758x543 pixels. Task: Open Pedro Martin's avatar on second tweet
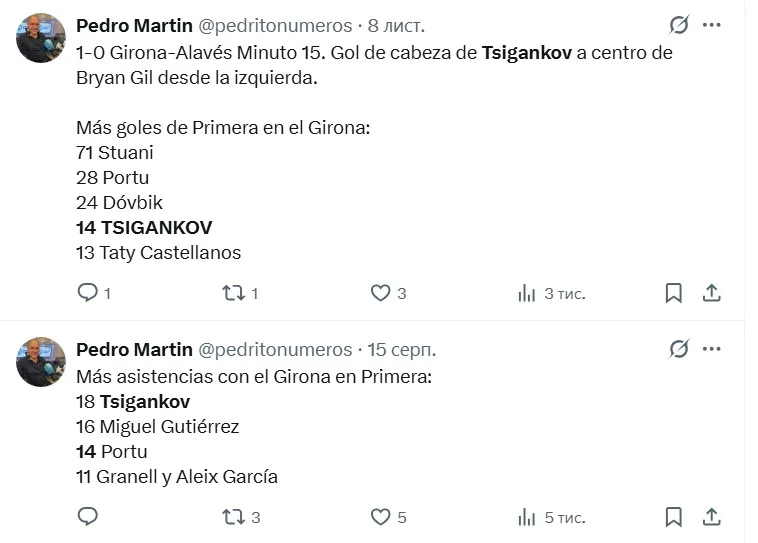[41, 362]
